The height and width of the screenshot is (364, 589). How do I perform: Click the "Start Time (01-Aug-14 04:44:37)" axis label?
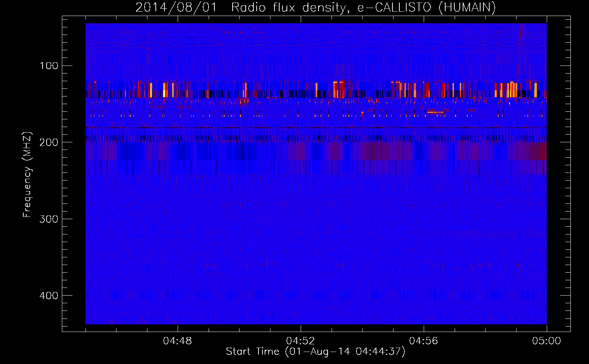315,352
